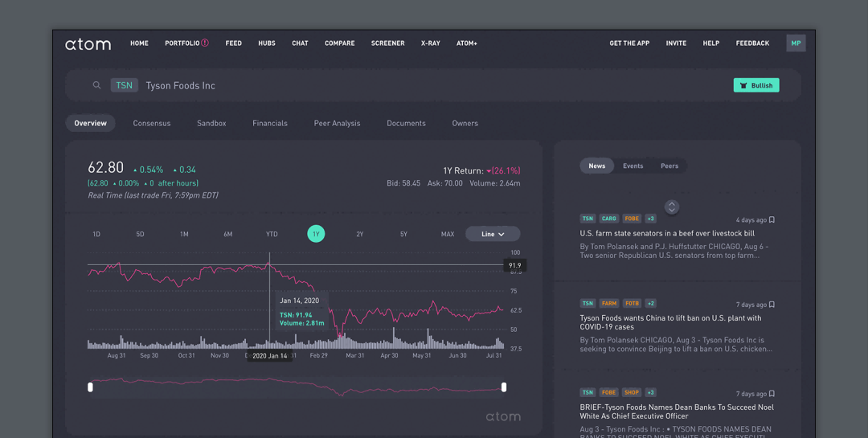Click the Atom logo in header
This screenshot has width=868, height=438.
point(88,44)
